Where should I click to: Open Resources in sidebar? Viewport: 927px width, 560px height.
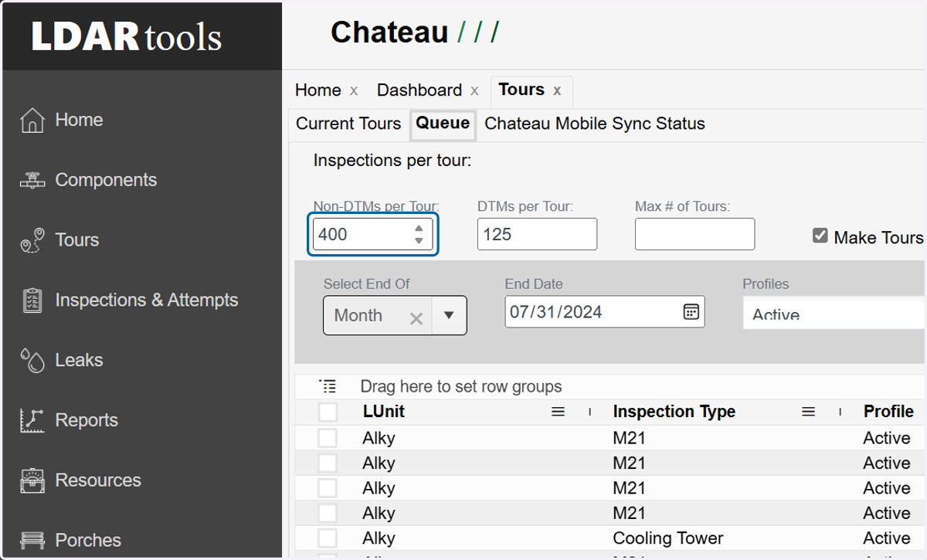(x=98, y=480)
